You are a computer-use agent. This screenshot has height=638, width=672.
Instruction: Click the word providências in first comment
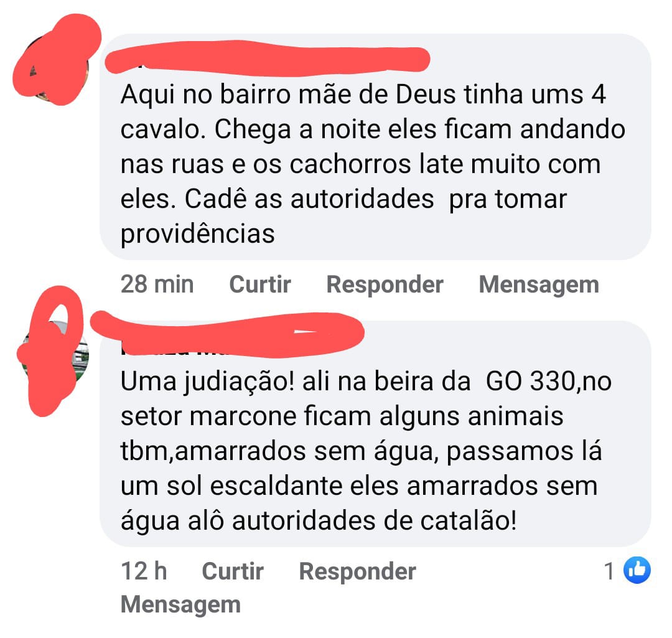[x=198, y=235]
